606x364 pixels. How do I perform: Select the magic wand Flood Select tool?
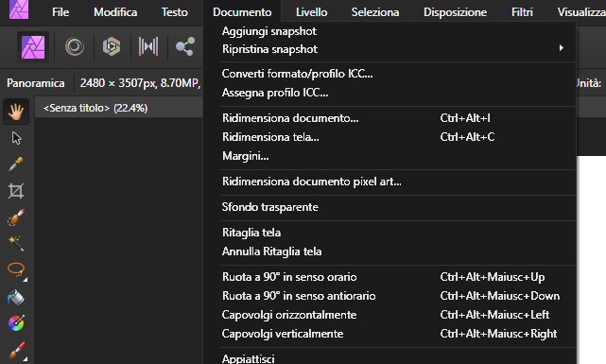[x=16, y=243]
